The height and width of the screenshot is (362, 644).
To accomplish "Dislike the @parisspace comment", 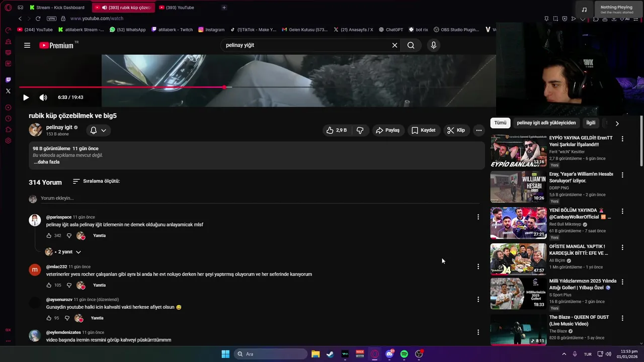I will 69,236.
